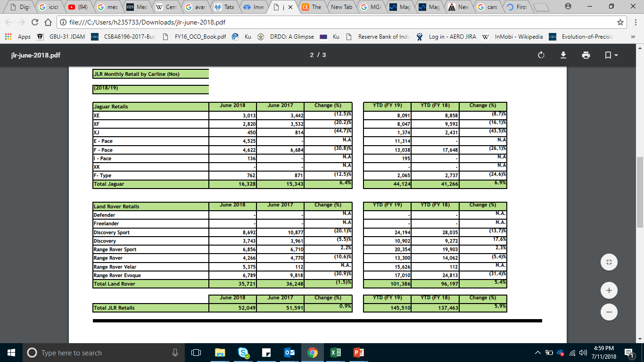Zoom out of the PDF
644x362 pixels.
(x=609, y=312)
